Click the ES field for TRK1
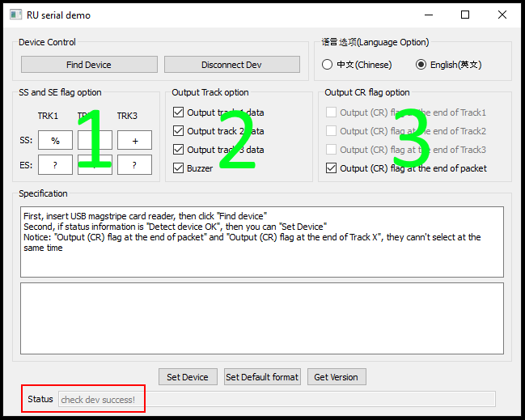 [55, 165]
